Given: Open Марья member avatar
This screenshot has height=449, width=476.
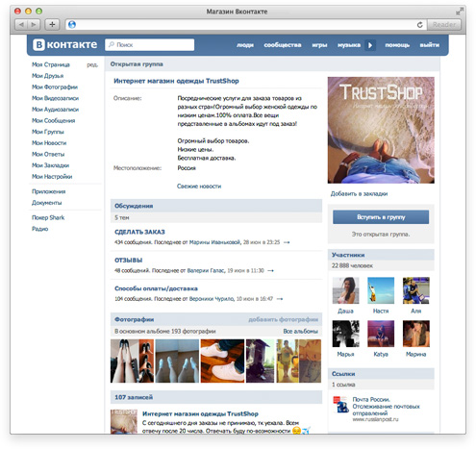Looking at the screenshot, I should pyautogui.click(x=345, y=334).
